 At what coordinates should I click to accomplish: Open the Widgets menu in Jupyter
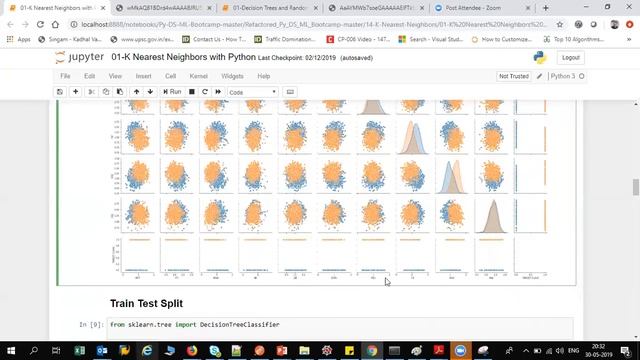(x=232, y=76)
